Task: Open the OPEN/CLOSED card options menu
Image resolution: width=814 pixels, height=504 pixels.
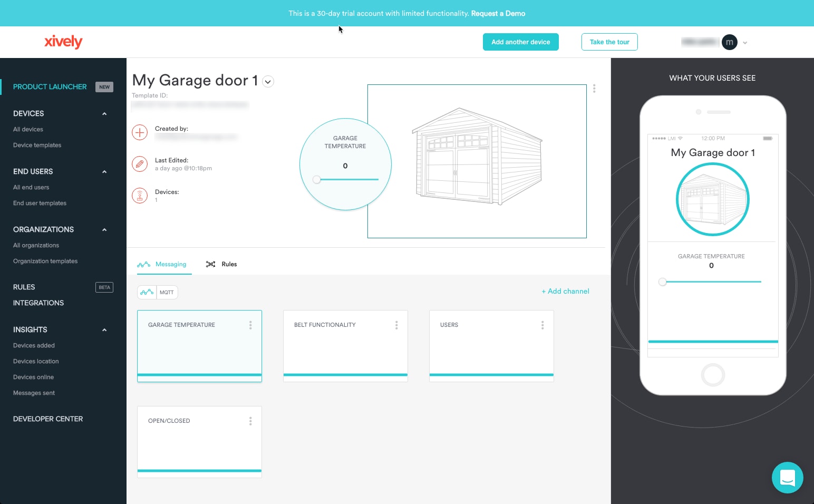Action: click(x=250, y=421)
